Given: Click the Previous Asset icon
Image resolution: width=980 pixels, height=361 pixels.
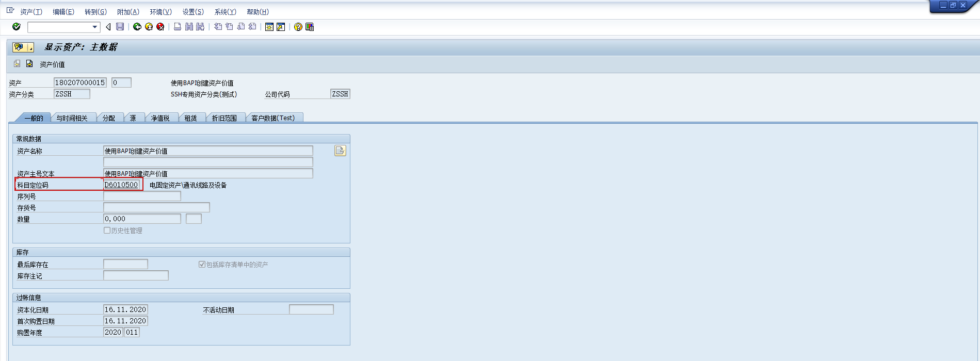Looking at the screenshot, I should tap(17, 63).
